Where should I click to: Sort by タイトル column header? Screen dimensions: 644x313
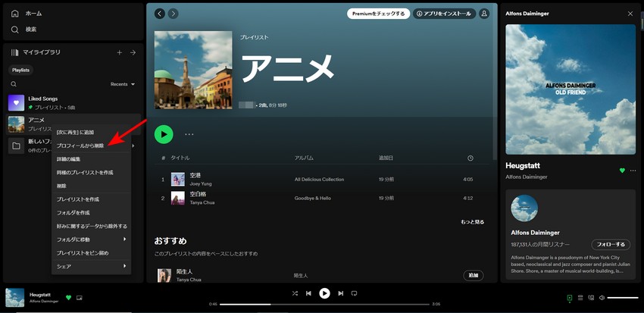coord(180,158)
